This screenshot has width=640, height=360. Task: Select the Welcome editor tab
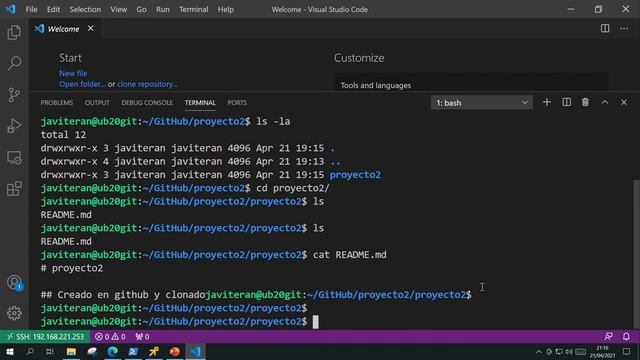coord(64,29)
